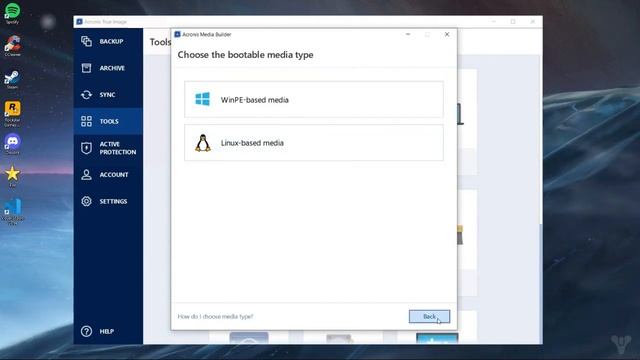Open Discord desktop shortcut
Image resolution: width=640 pixels, height=360 pixels.
click(x=12, y=144)
